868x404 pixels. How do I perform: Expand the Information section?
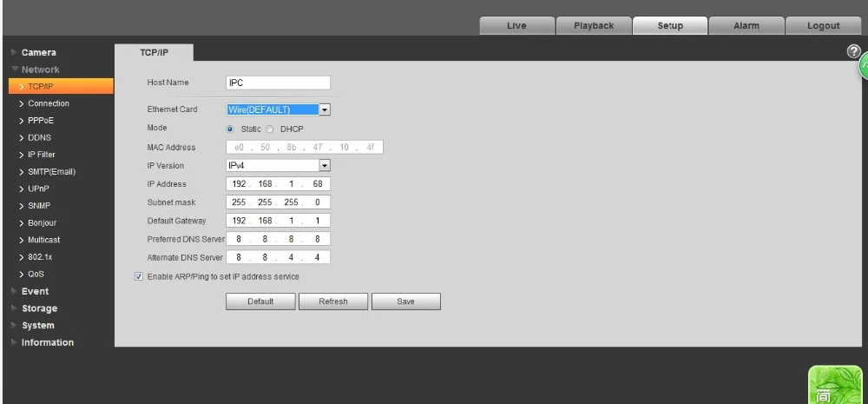47,342
